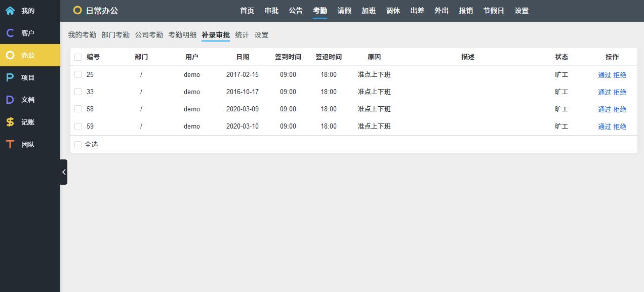Screen dimensions: 644x292
Task: Select 考勤 in top navigation
Action: pos(320,11)
